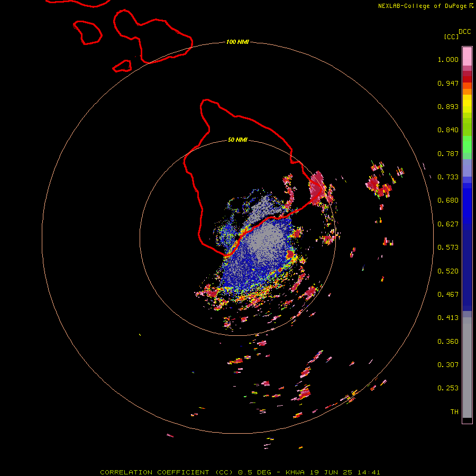Image resolution: width=476 pixels, height=476 pixels.
Task: Click the CORRELATION COEFFICIENT title caption
Action: click(240, 472)
